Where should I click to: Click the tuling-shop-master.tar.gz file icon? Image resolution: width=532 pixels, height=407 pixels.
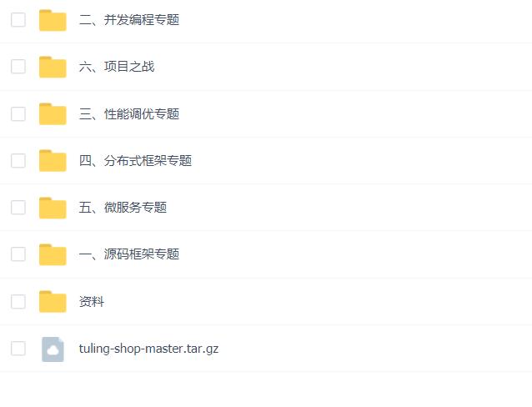pyautogui.click(x=53, y=349)
